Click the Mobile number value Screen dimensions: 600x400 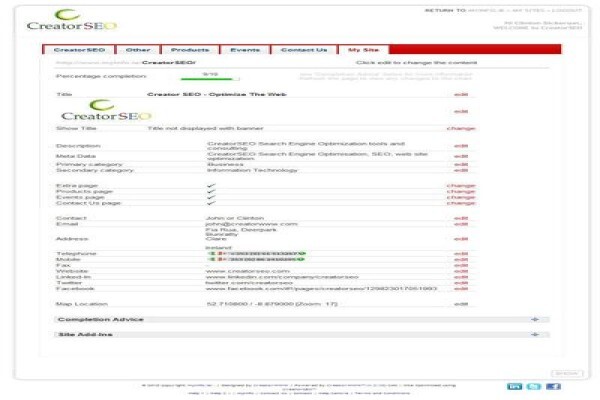(x=256, y=259)
